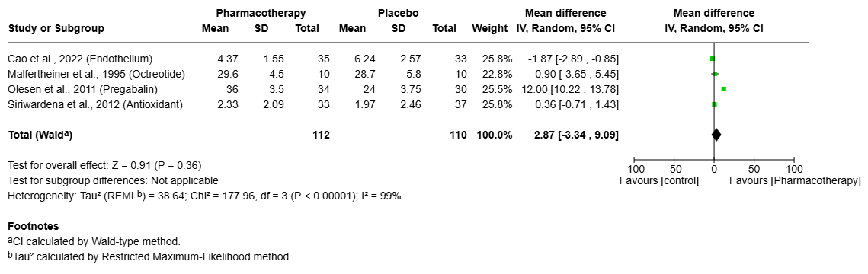Click the Study or Subgroup column header
868x274 pixels.
click(56, 29)
